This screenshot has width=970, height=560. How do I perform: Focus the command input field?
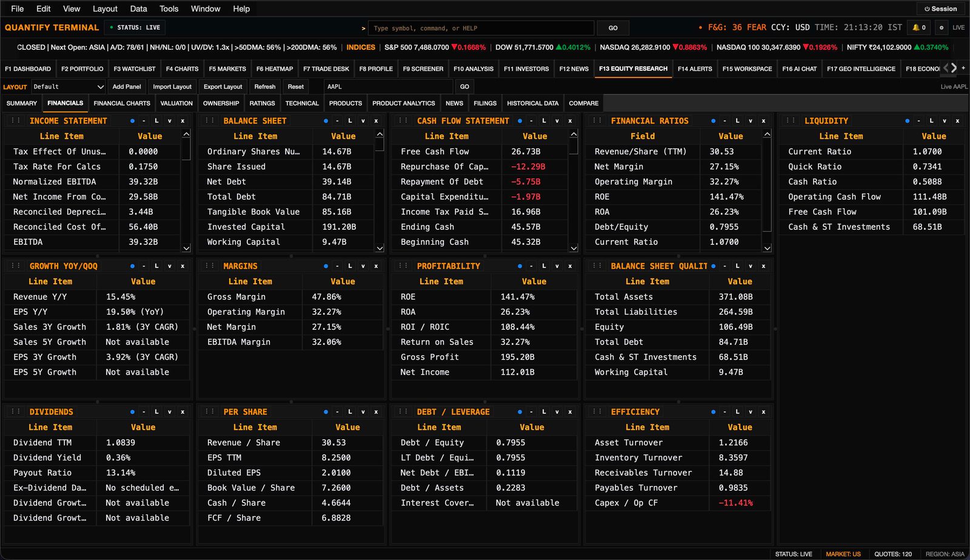click(481, 28)
